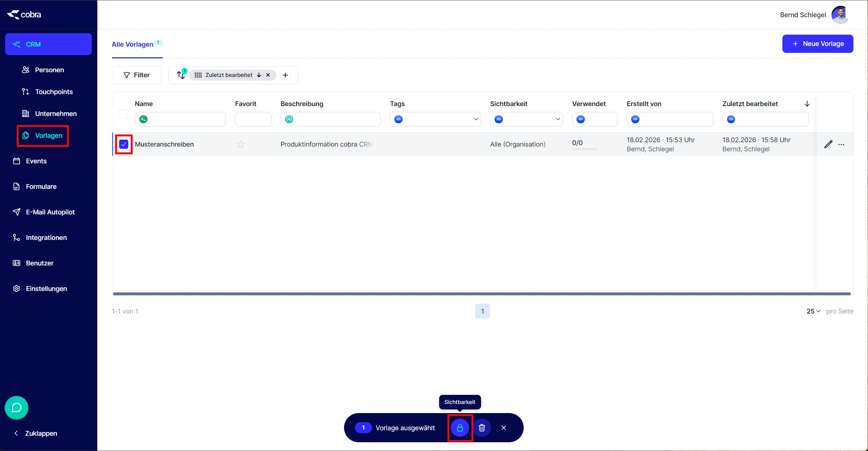The image size is (868, 451).
Task: Click the sort arrows icon
Action: (x=181, y=75)
